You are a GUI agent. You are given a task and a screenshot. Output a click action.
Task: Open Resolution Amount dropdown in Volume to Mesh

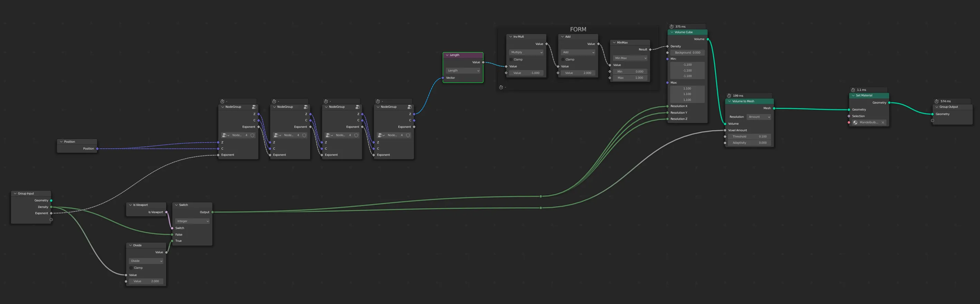click(x=759, y=117)
